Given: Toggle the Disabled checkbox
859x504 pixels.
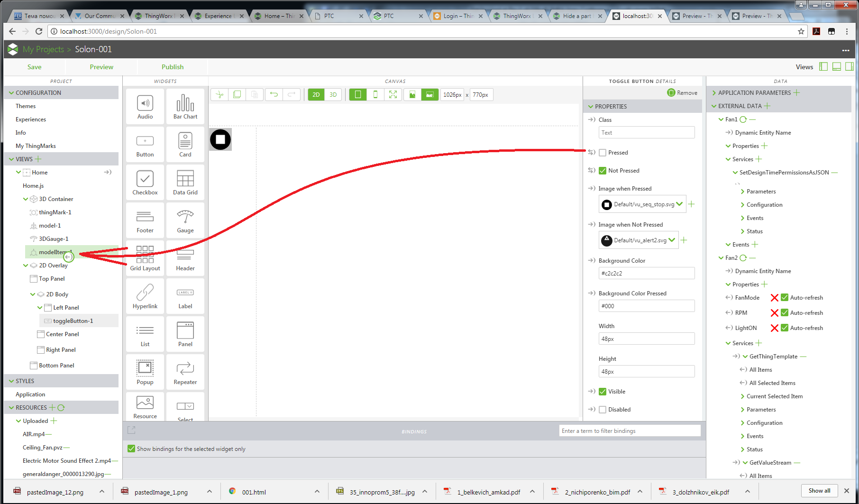Looking at the screenshot, I should 603,410.
